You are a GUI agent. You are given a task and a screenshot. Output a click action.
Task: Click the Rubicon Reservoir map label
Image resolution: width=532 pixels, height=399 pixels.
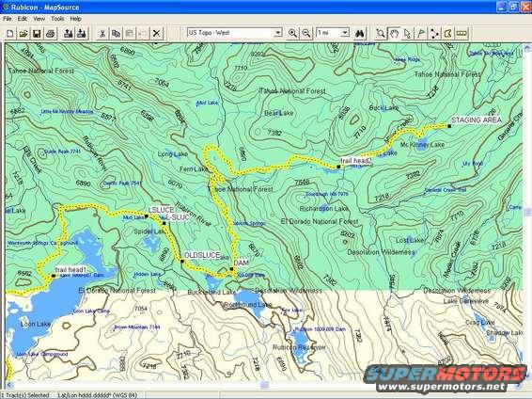coord(299,347)
